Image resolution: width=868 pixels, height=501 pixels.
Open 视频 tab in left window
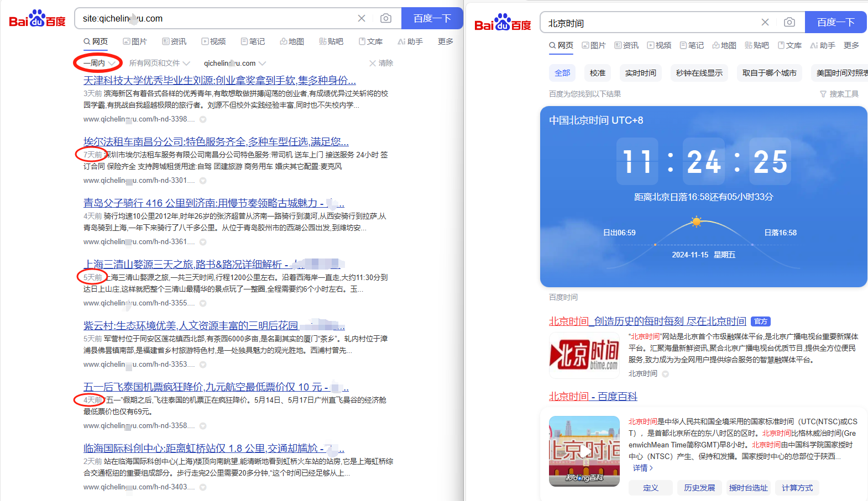(213, 41)
